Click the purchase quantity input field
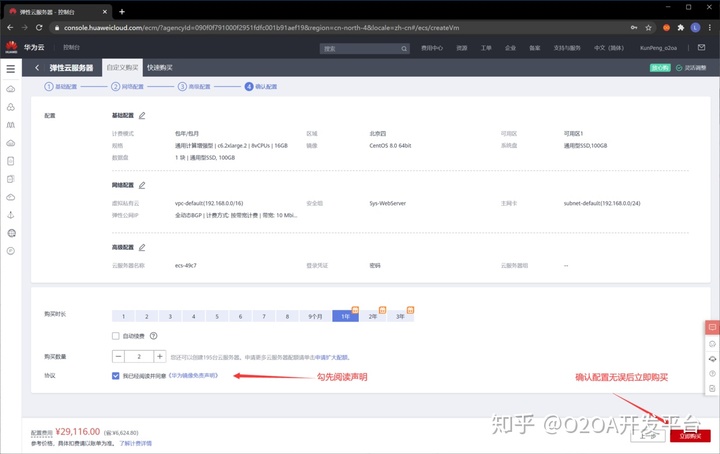The height and width of the screenshot is (454, 720). [x=139, y=356]
